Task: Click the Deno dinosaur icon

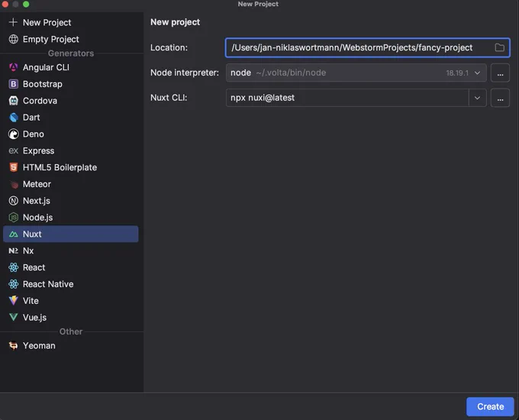Action: pos(13,134)
